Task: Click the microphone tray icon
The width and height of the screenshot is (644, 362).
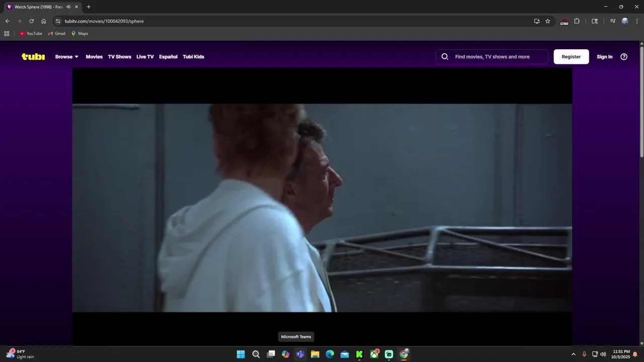Action: point(584,354)
